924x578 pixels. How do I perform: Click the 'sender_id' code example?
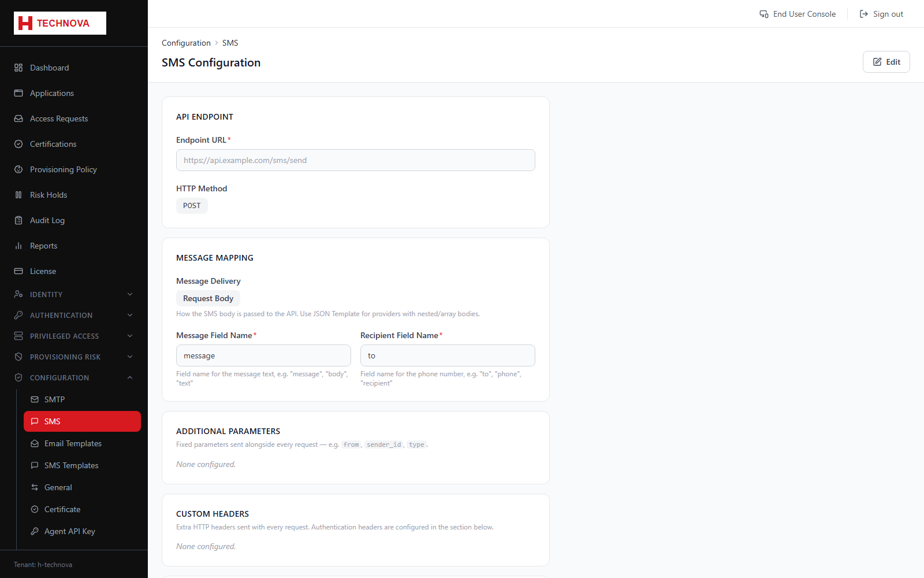point(384,444)
